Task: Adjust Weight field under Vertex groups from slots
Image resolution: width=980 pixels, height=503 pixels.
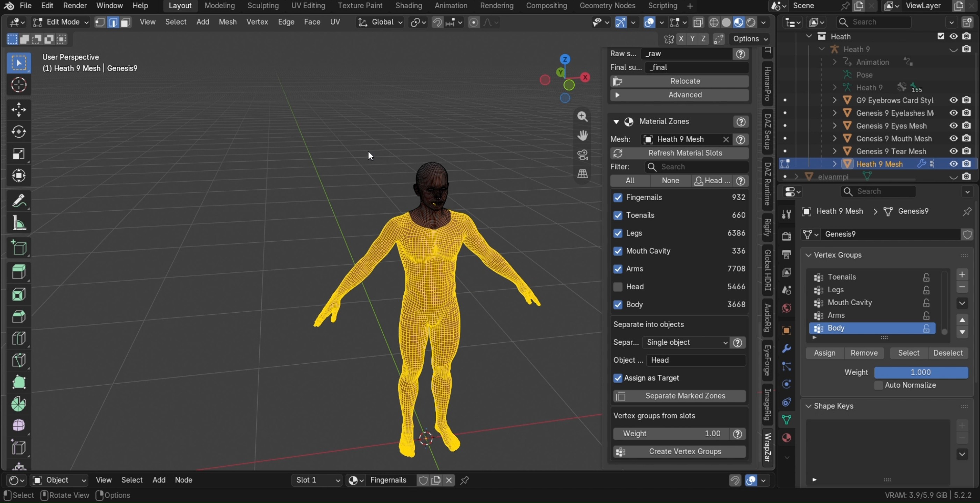Action: click(671, 434)
